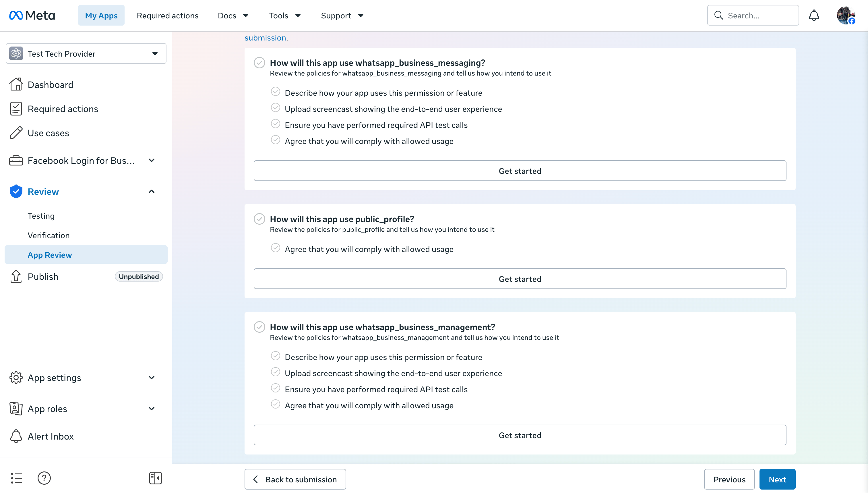Screen dimensions: 868x493
Task: Click the Review shield icon
Action: [x=16, y=191]
